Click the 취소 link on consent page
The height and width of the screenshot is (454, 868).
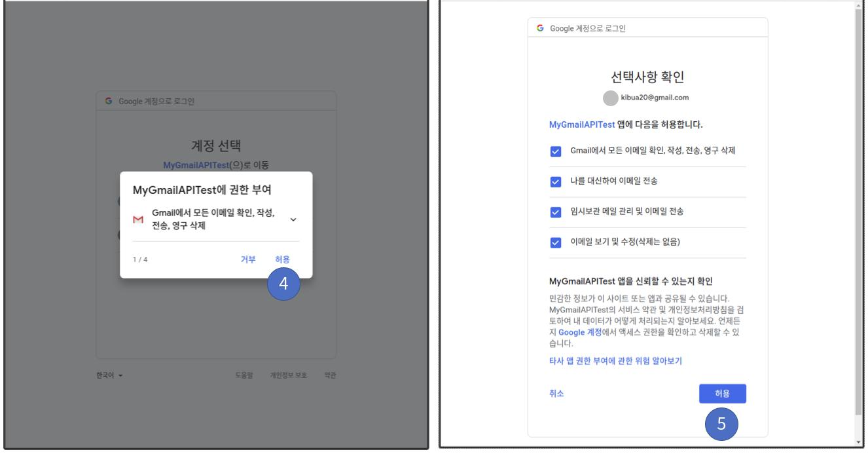click(x=556, y=394)
